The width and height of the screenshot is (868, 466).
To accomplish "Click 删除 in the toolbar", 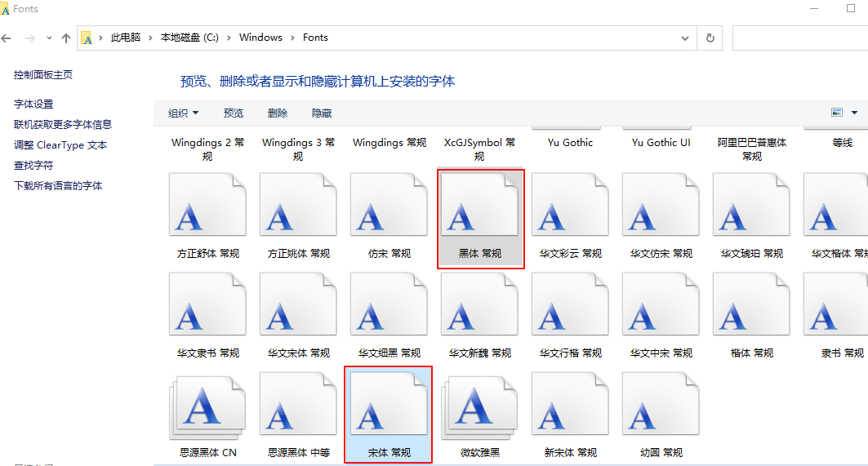I will (278, 113).
